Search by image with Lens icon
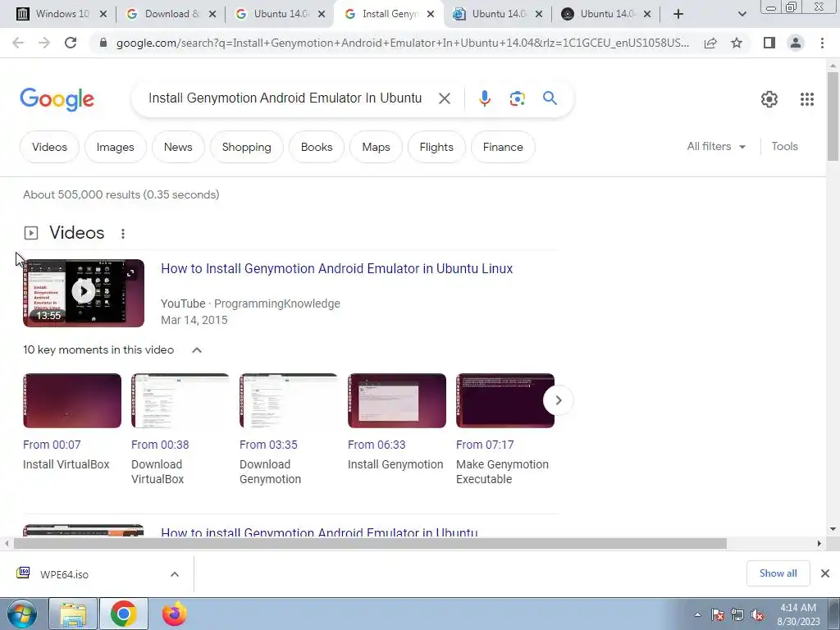This screenshot has height=630, width=840. click(x=517, y=98)
